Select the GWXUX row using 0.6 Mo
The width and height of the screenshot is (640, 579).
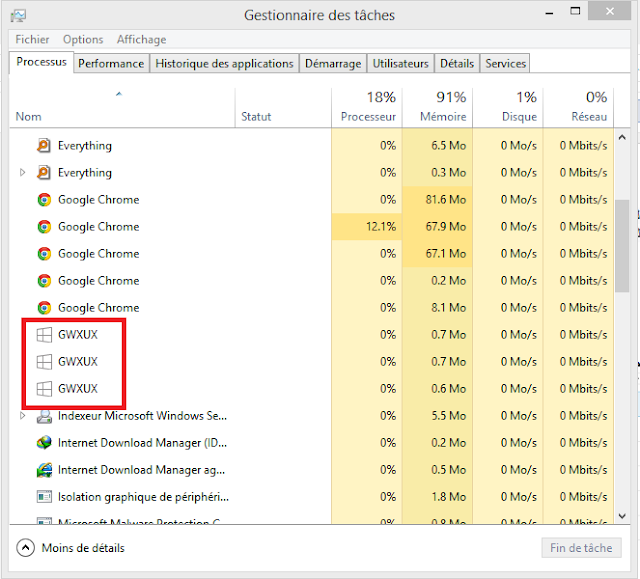pos(311,389)
